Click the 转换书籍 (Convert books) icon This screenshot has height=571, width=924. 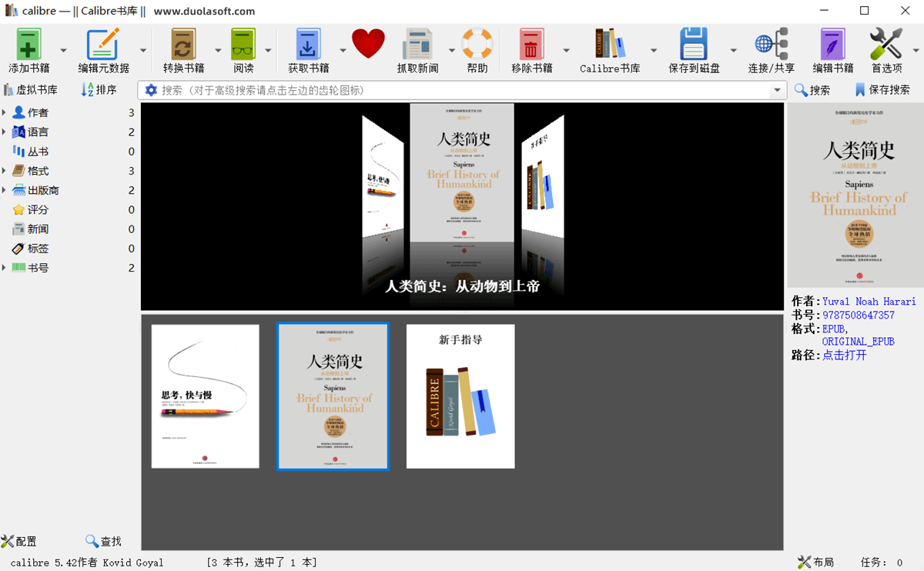[183, 45]
